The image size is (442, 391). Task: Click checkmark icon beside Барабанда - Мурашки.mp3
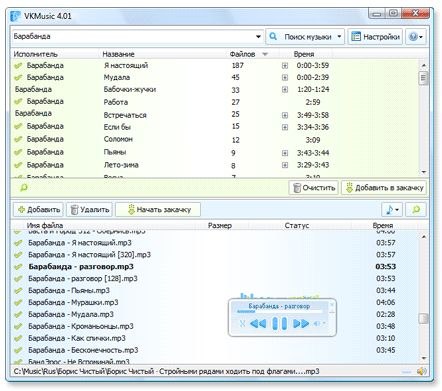click(x=18, y=303)
